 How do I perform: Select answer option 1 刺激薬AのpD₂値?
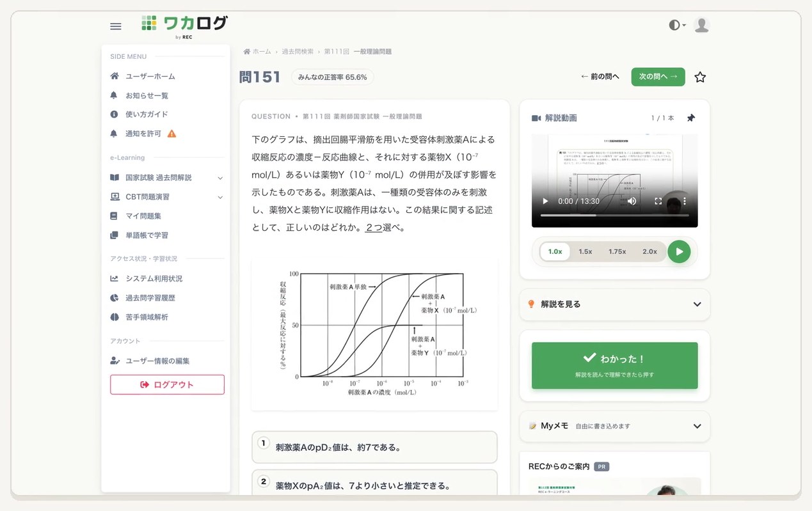coord(374,447)
